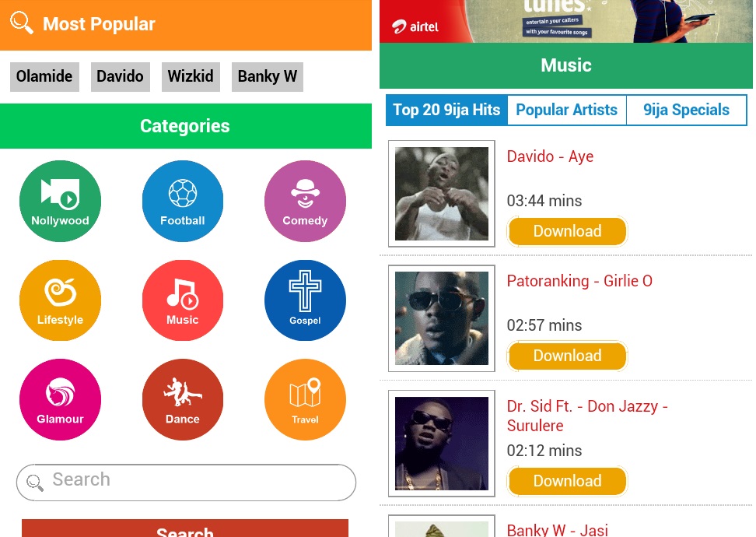This screenshot has width=756, height=537.
Task: Download Patoranking - Girlie O track
Action: (x=567, y=356)
